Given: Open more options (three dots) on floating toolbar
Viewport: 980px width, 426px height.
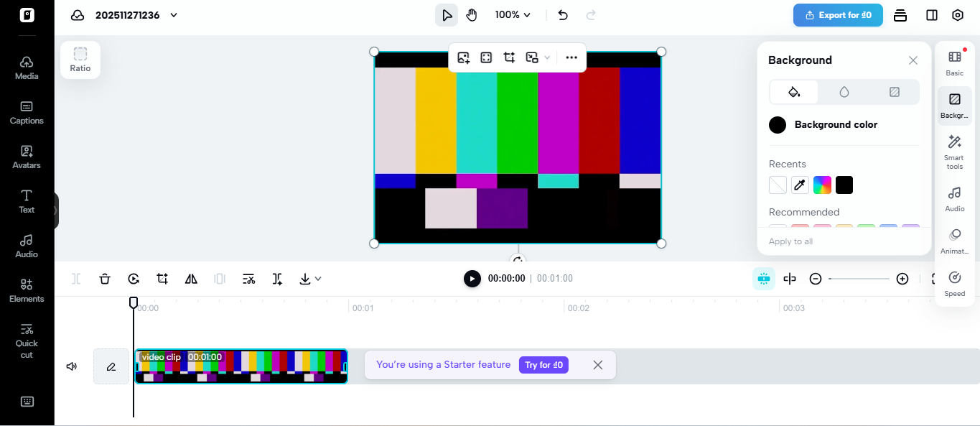Looking at the screenshot, I should pos(571,57).
